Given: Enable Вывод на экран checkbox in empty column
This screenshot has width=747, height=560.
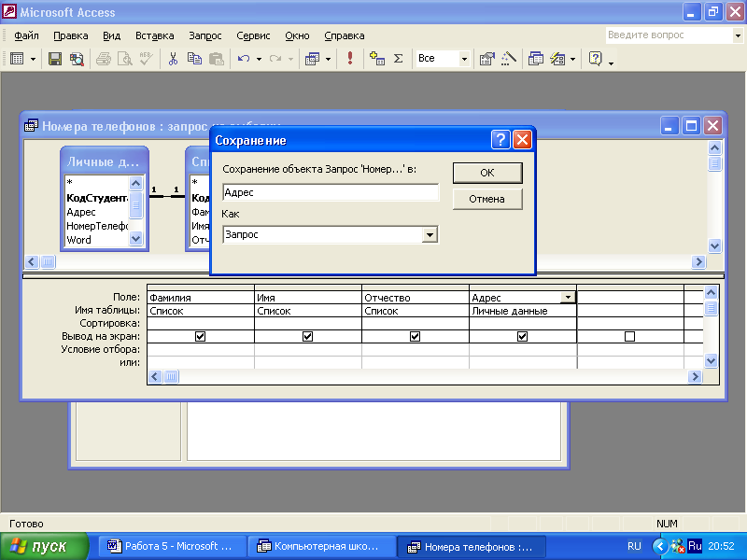Looking at the screenshot, I should [x=629, y=337].
